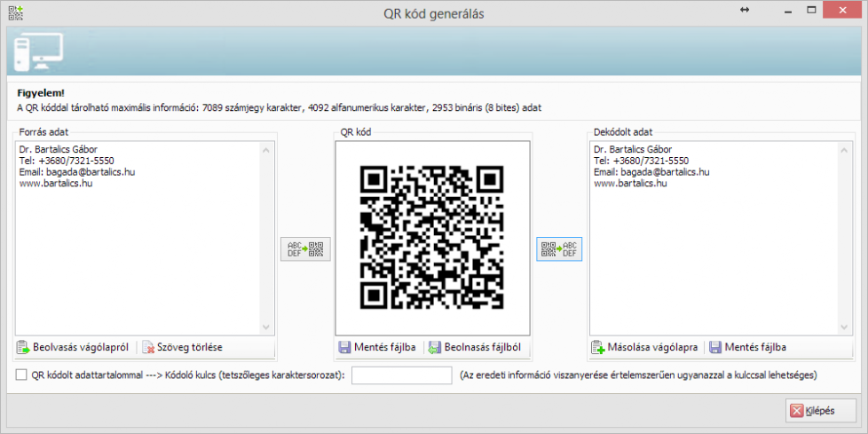The width and height of the screenshot is (868, 434).
Task: Click 'Tel: +3680/7321-5550' in Dekódolt adat
Action: (x=641, y=161)
